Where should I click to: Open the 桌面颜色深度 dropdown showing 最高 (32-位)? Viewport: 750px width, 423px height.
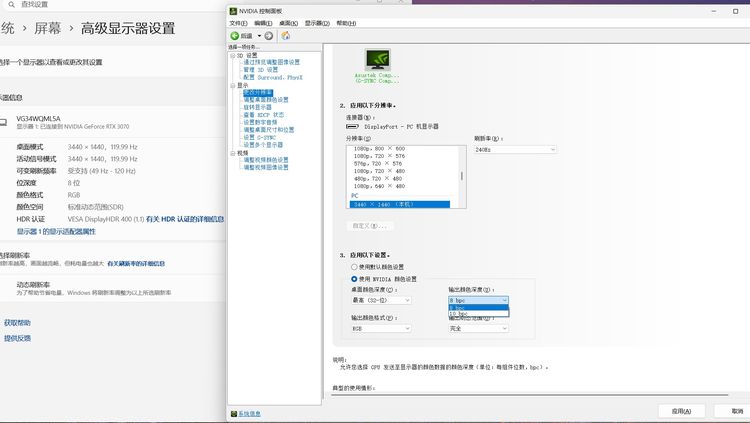(381, 301)
